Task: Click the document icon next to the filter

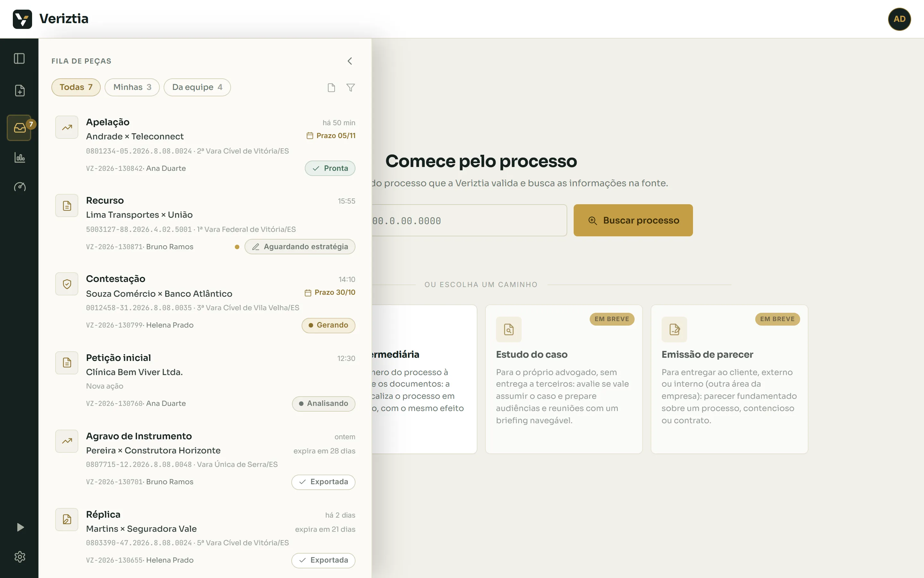Action: [x=331, y=88]
